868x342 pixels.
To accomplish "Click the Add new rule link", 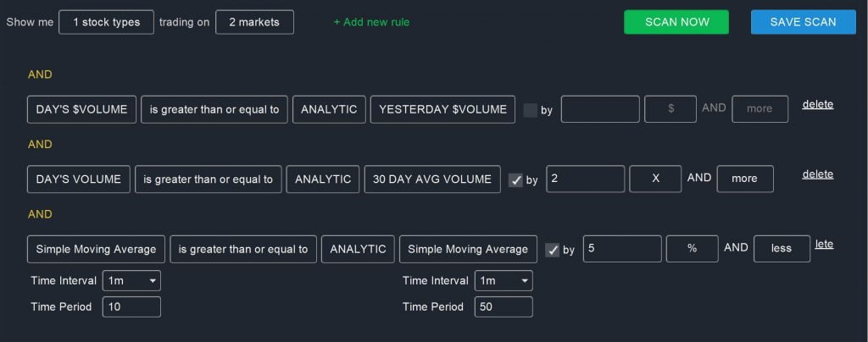I will pos(371,22).
